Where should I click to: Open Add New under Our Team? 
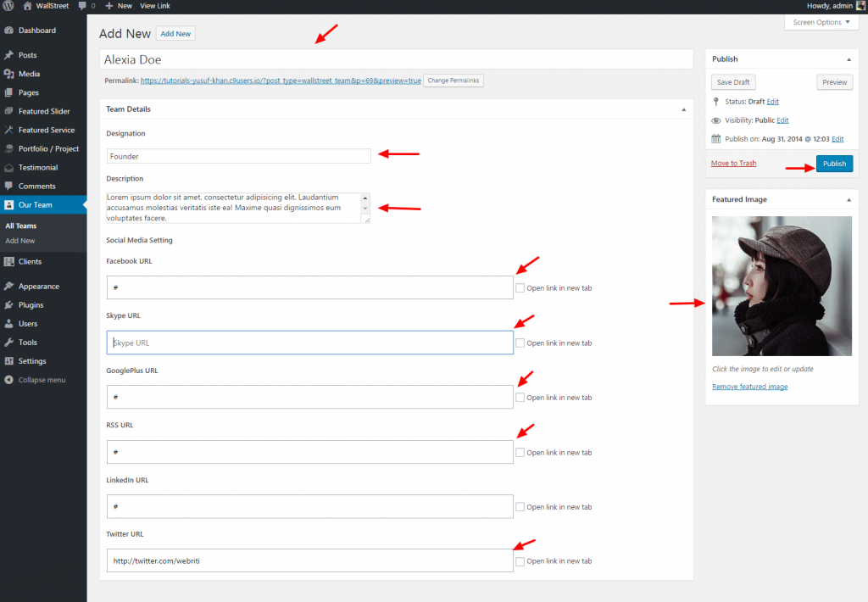[20, 241]
